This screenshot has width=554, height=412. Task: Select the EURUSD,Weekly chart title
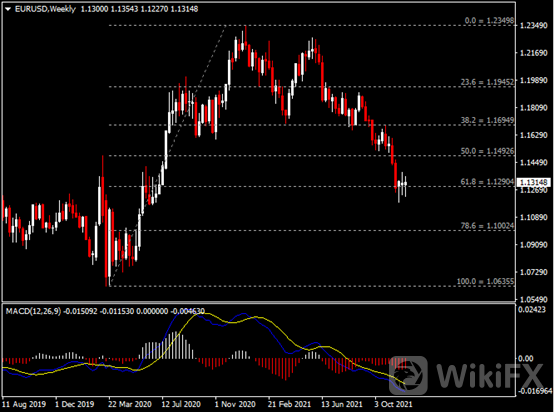point(45,9)
